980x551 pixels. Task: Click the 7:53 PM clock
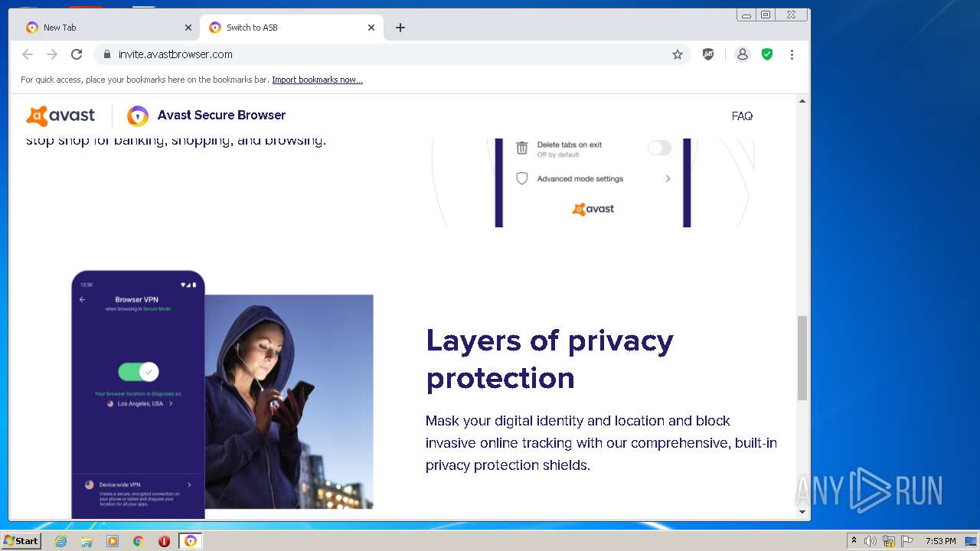940,541
